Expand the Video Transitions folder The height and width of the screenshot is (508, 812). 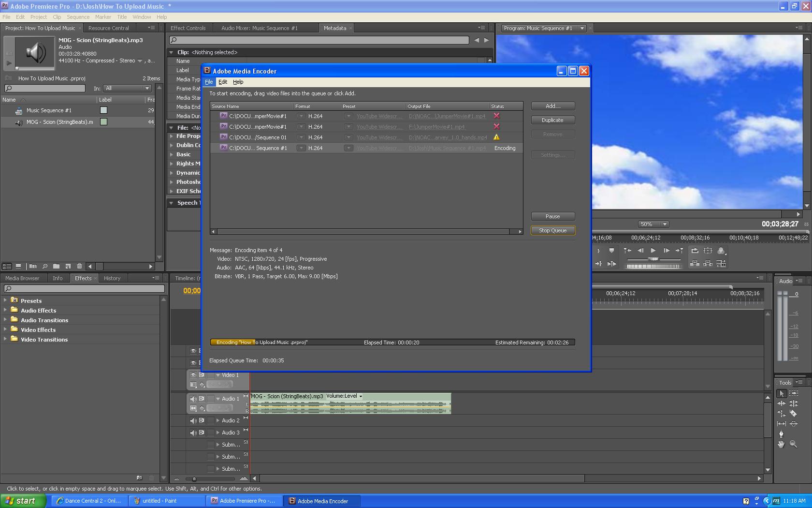[x=5, y=339]
